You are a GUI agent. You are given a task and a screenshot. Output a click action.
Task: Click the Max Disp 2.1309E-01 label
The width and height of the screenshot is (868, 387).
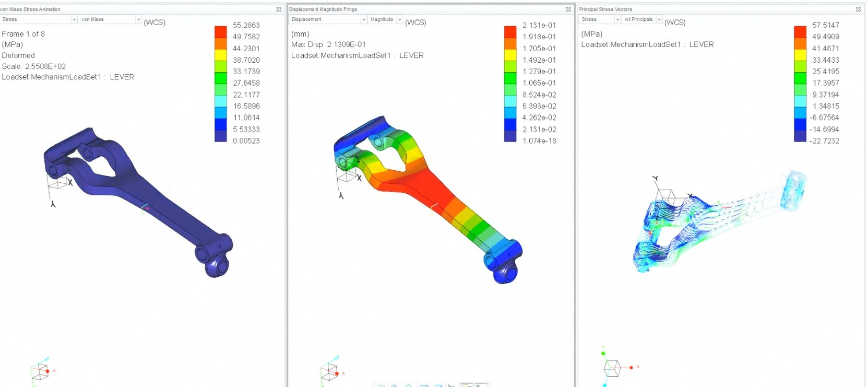328,44
